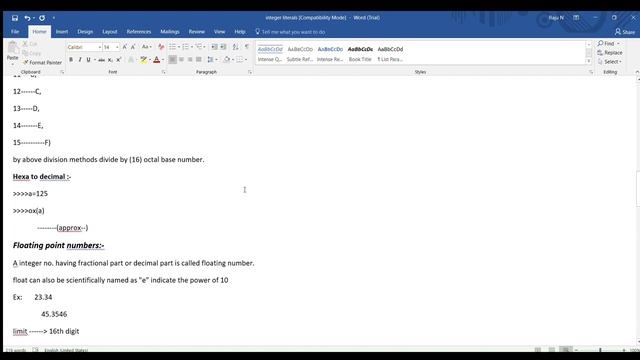Save the document from Quick Access Toolbar
This screenshot has height=360, width=640.
15,18
